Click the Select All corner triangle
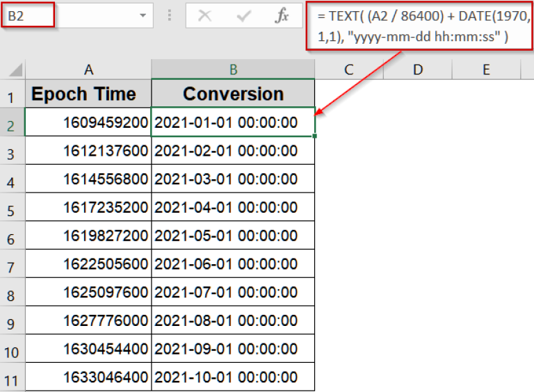This screenshot has width=534, height=392. click(x=16, y=70)
